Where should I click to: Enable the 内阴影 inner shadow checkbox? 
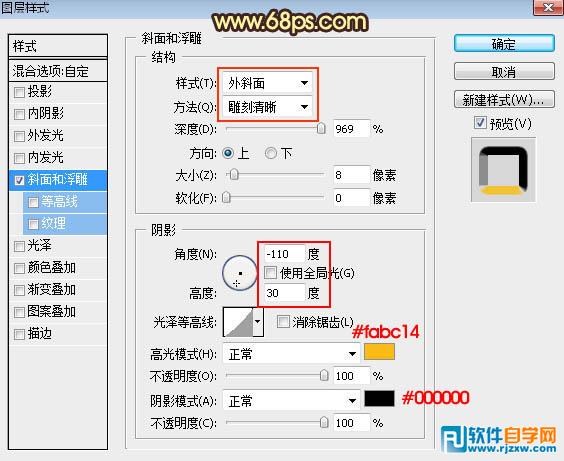point(19,114)
